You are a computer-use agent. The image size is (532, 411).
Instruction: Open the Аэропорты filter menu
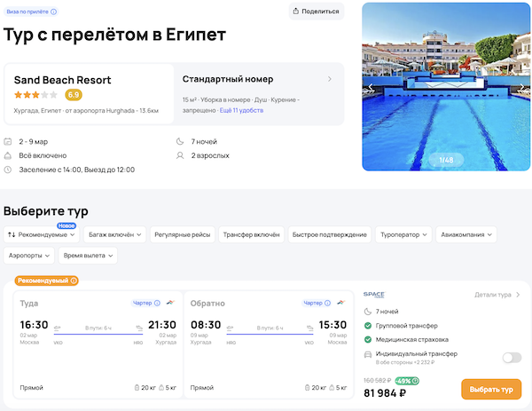pyautogui.click(x=29, y=256)
